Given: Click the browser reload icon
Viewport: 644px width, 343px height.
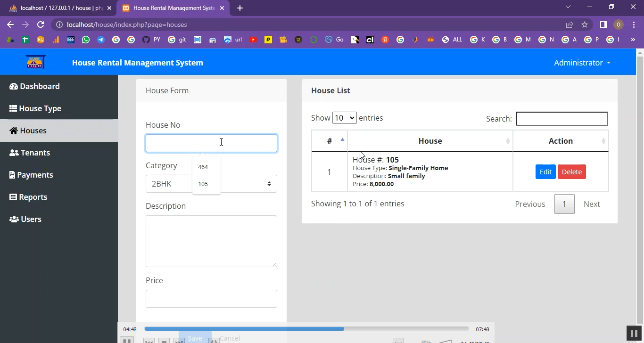Looking at the screenshot, I should tap(41, 24).
